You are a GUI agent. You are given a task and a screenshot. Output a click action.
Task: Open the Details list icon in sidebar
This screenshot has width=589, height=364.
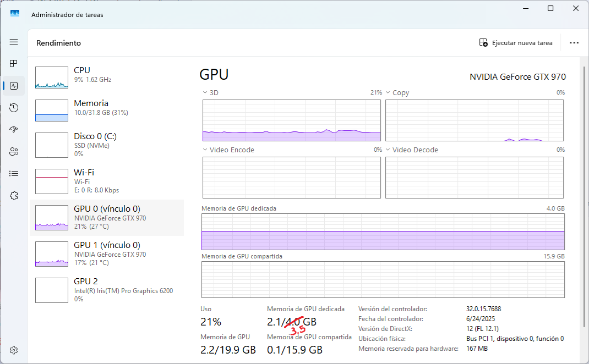coord(14,173)
